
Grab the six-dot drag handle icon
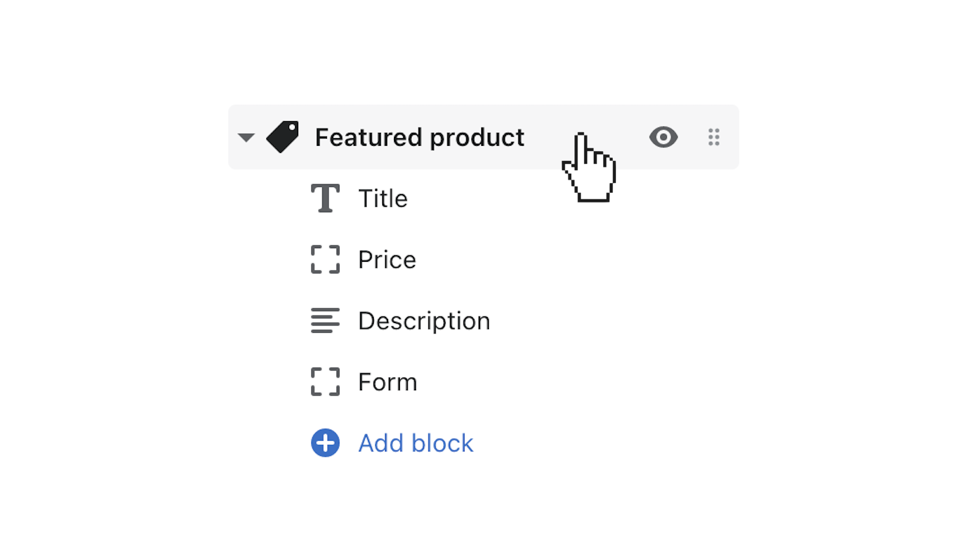point(714,137)
